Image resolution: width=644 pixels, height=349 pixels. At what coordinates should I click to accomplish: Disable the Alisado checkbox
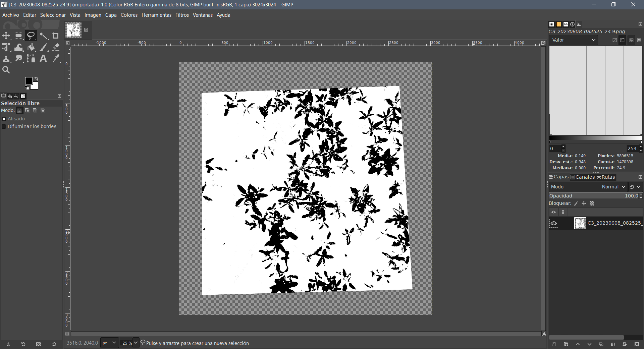(x=4, y=119)
